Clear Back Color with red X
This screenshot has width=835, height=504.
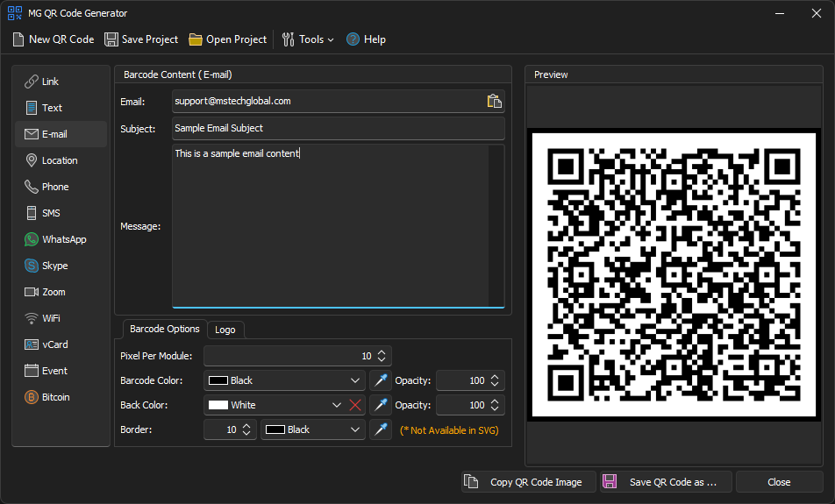pos(355,405)
